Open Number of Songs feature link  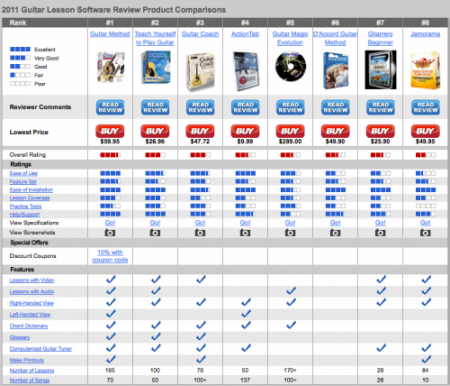tap(30, 380)
